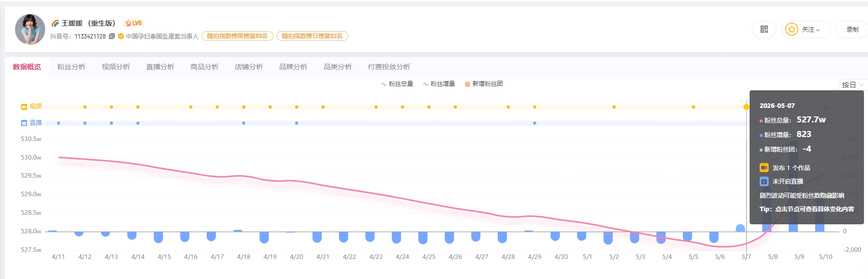Open the 直播分析 tab
Image resolution: width=868 pixels, height=279 pixels.
(x=160, y=67)
